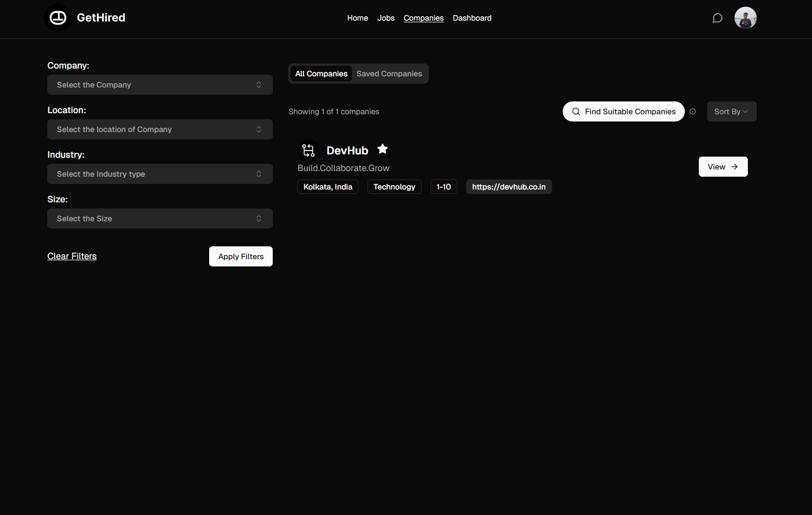Click the GetHired logo icon
This screenshot has width=812, height=515.
click(x=58, y=18)
